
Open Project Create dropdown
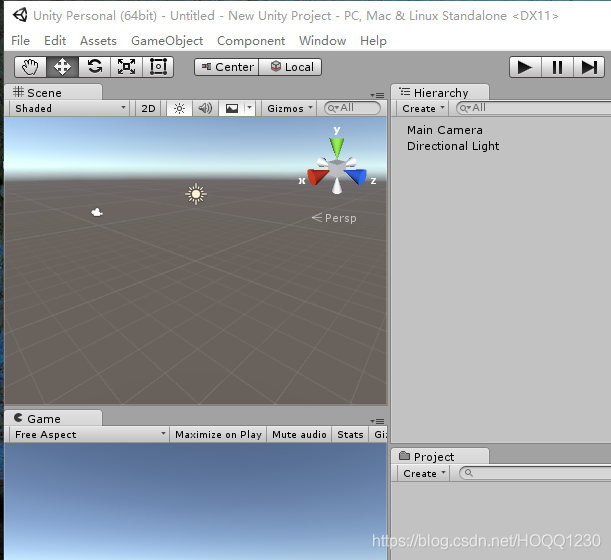point(424,473)
